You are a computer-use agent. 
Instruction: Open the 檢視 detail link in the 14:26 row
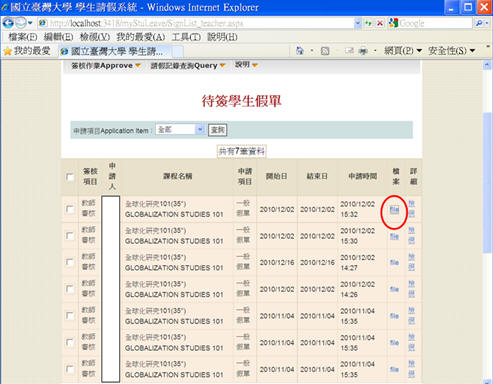click(412, 289)
